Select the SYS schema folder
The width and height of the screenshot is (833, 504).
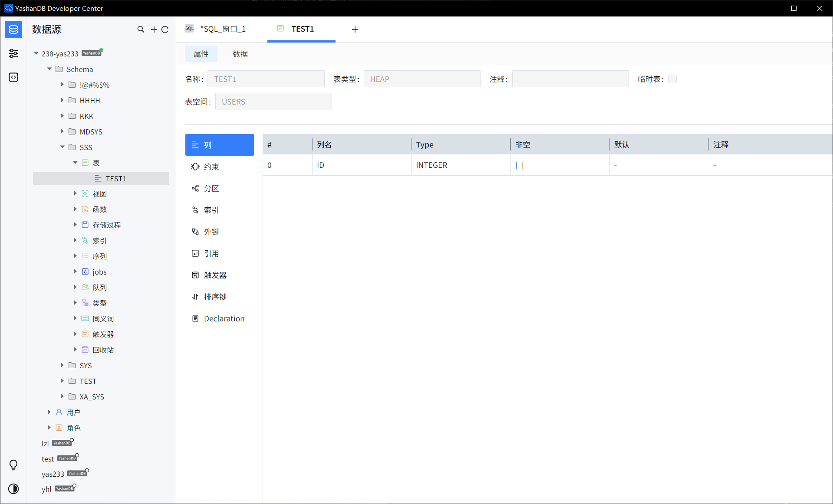(86, 366)
